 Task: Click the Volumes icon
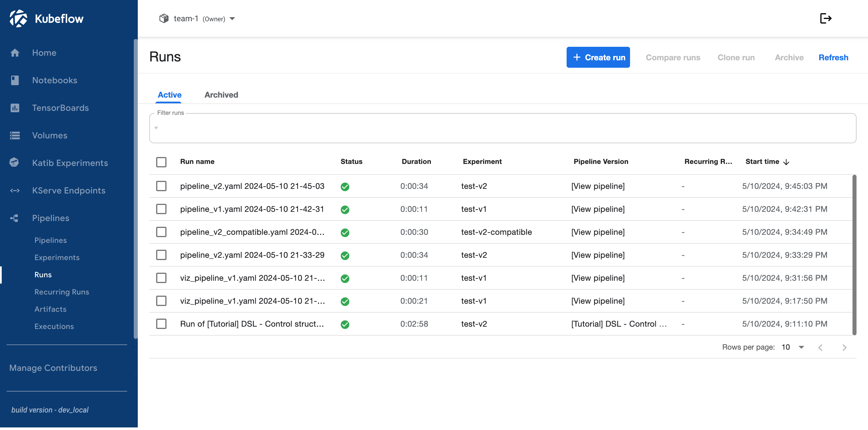[x=15, y=135]
